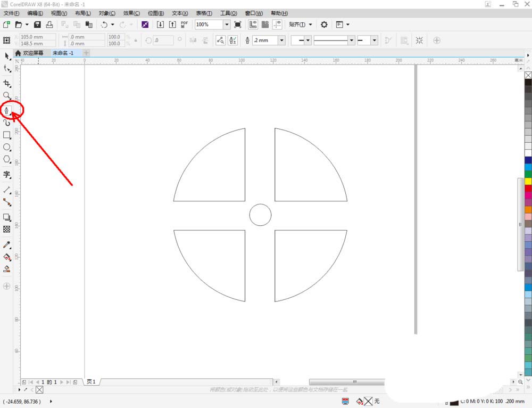This screenshot has width=532, height=408.
Task: Click the Print icon
Action: pyautogui.click(x=49, y=25)
